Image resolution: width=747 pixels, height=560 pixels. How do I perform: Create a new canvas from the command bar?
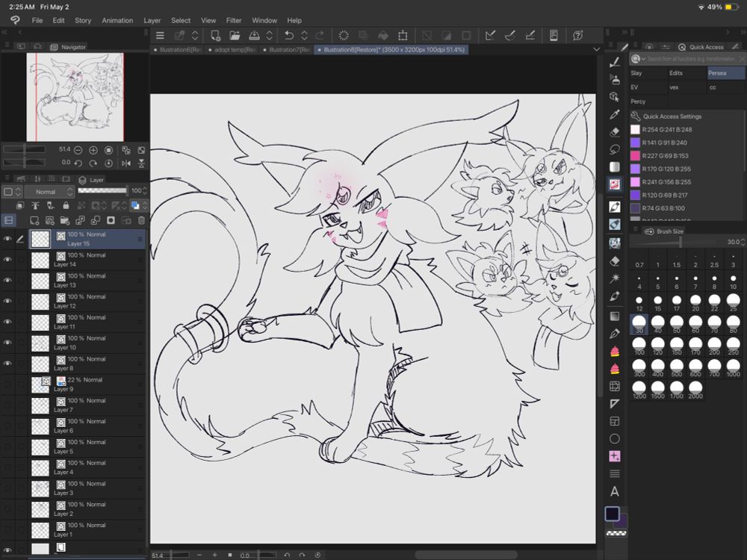(x=215, y=36)
